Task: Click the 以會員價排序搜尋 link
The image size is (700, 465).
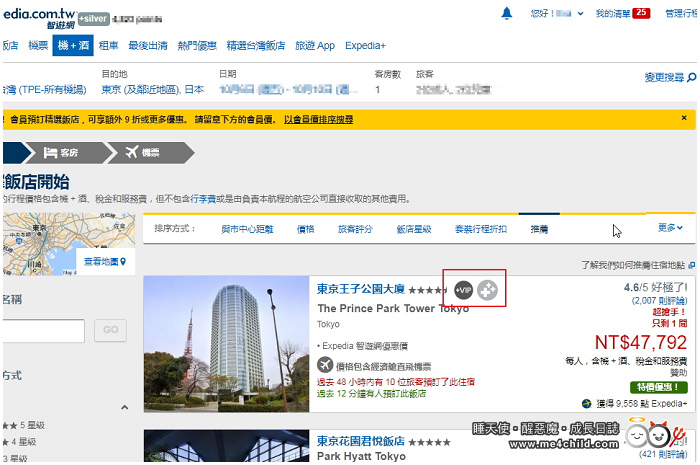Action: click(319, 119)
